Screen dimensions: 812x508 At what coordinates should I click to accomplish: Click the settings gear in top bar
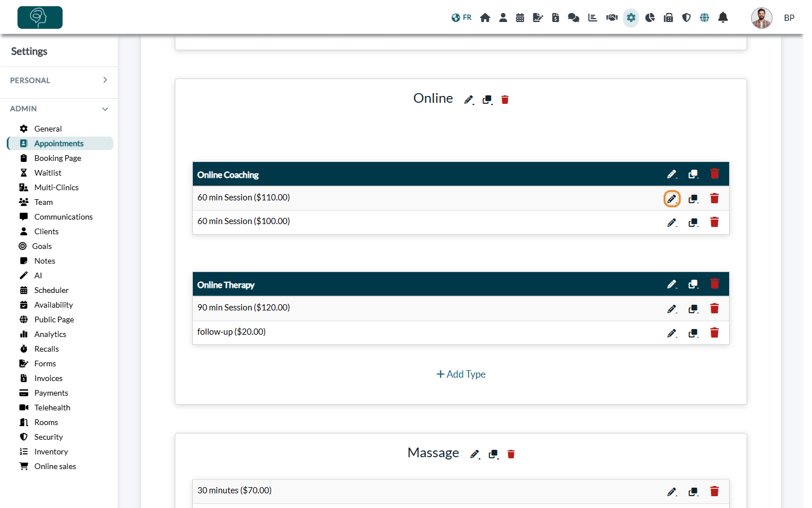tap(631, 17)
